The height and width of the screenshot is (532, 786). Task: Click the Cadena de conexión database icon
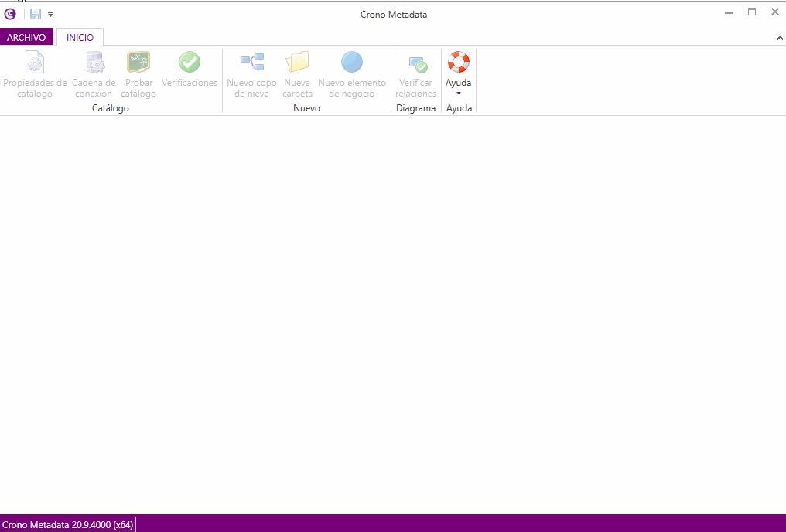(94, 63)
